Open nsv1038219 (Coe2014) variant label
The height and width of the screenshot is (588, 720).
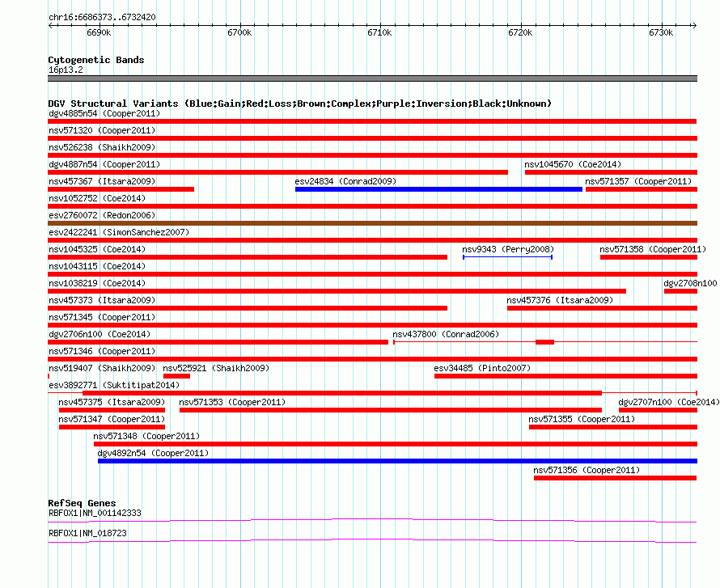97,283
